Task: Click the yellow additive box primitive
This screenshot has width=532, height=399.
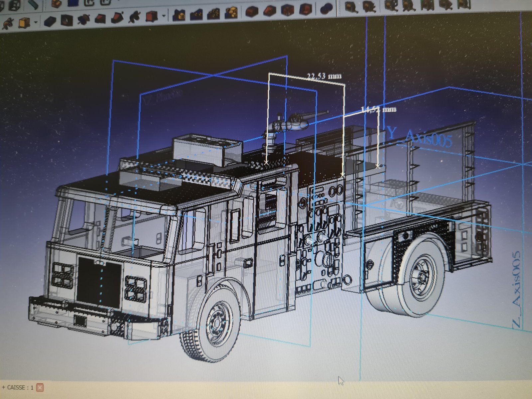Action: tap(24, 23)
